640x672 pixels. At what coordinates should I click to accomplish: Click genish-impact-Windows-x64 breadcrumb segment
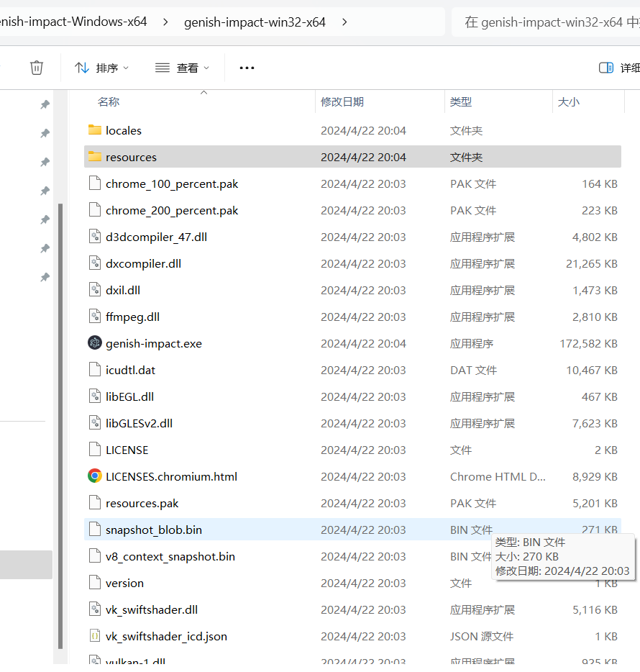pos(70,22)
